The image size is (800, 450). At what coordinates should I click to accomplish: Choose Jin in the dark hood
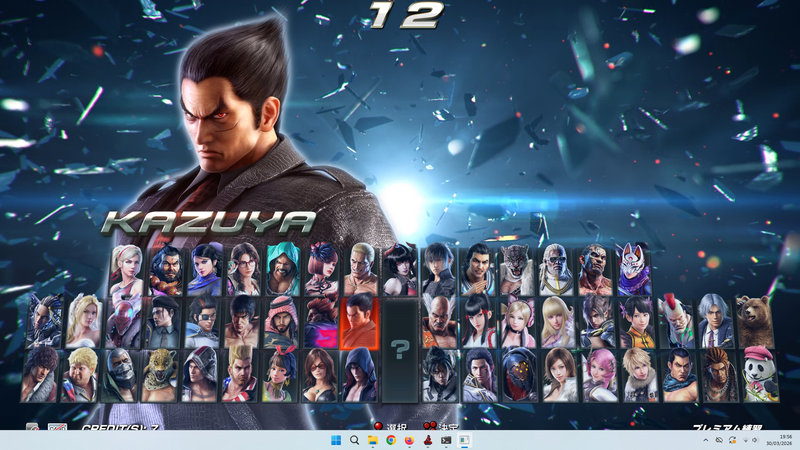point(360,376)
